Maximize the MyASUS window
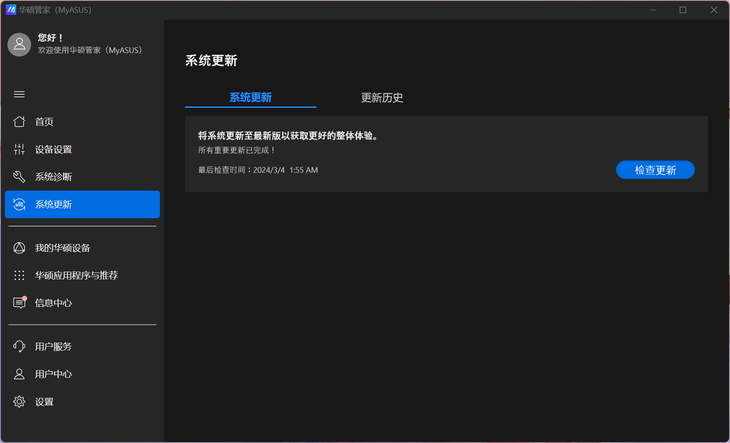This screenshot has width=730, height=443. pyautogui.click(x=683, y=10)
